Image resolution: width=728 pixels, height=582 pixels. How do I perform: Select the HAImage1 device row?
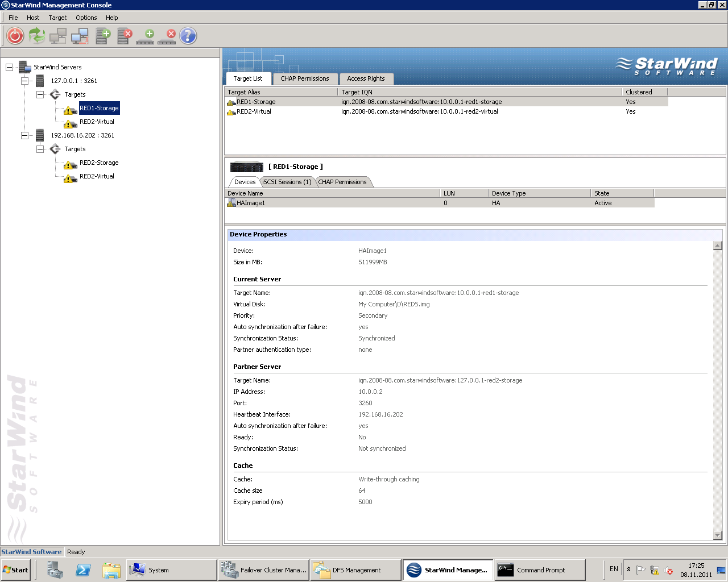(x=440, y=203)
